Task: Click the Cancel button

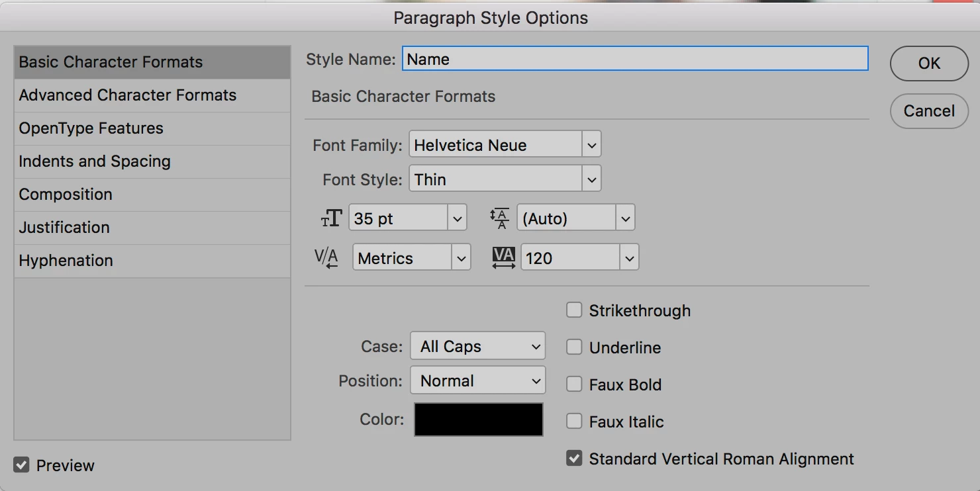Action: (x=928, y=111)
